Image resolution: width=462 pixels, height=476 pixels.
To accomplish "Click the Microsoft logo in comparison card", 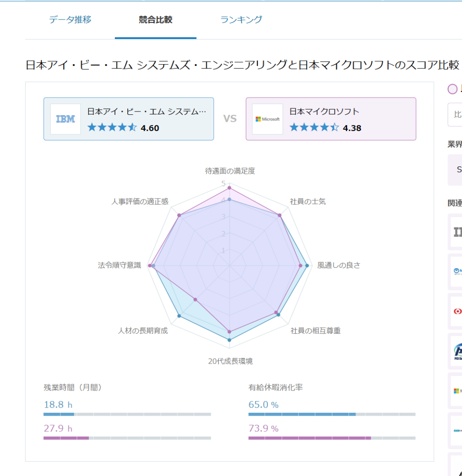I will pos(267,119).
